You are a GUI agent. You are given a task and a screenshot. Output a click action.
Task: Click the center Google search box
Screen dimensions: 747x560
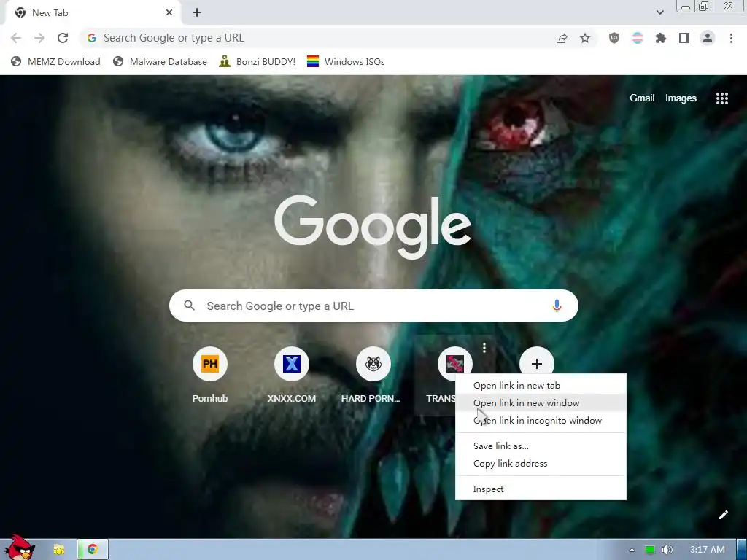[x=373, y=306]
